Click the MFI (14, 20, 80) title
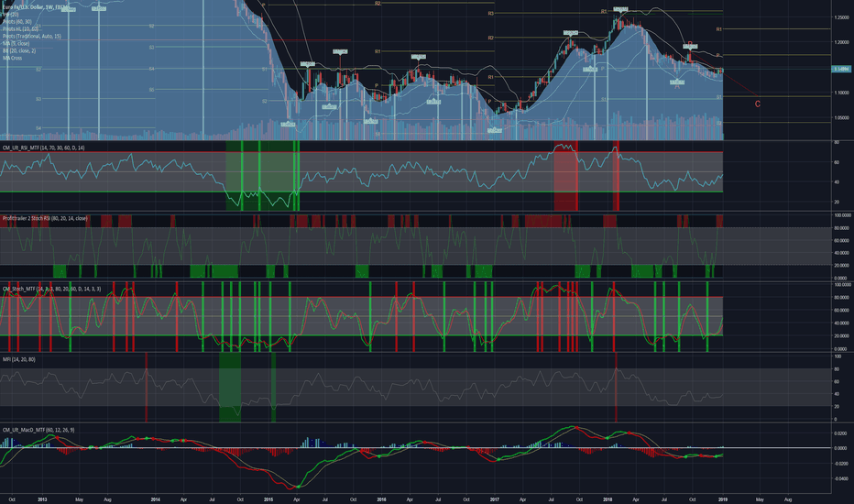Viewport: 854px width, 504px height. point(19,359)
